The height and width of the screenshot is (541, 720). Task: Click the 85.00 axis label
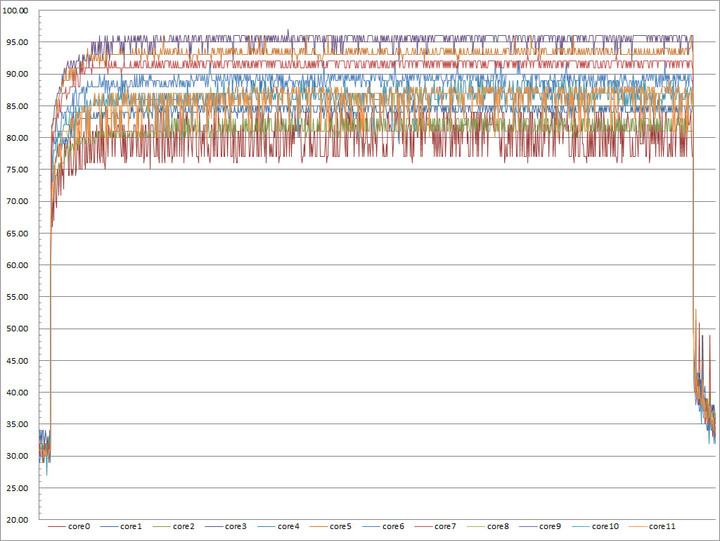tap(17, 106)
